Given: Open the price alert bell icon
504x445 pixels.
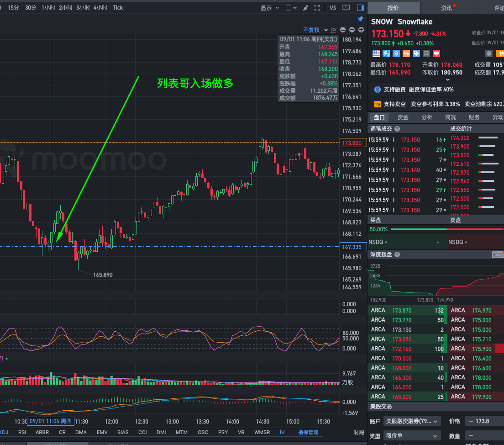Looking at the screenshot, I should coord(489,53).
